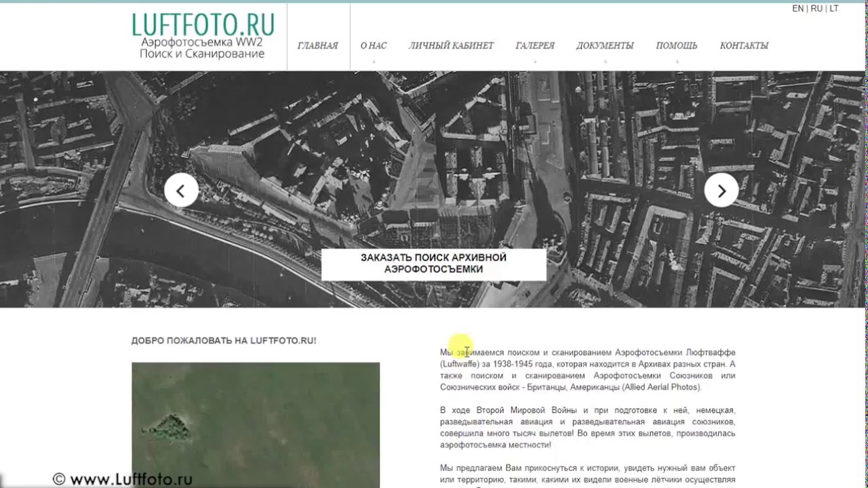Open the ГЛАВНАЯ menu item
The width and height of the screenshot is (868, 488).
pyautogui.click(x=317, y=45)
